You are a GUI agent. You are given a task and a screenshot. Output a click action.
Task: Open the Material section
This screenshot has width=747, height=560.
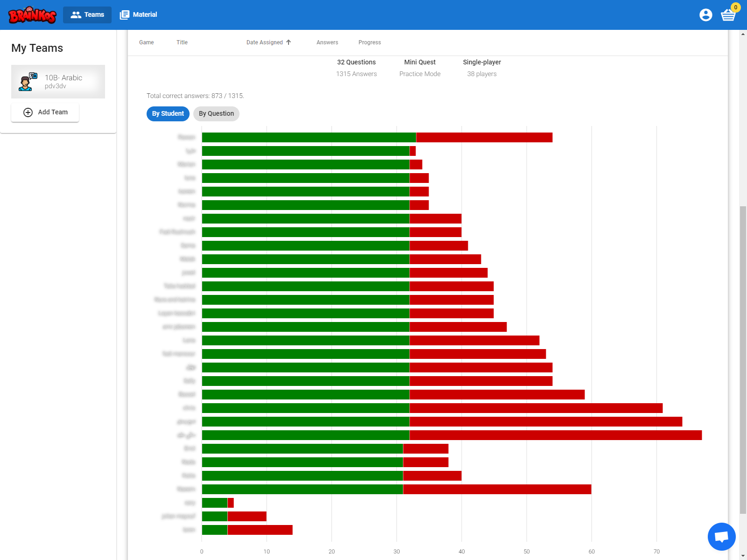pyautogui.click(x=138, y=15)
